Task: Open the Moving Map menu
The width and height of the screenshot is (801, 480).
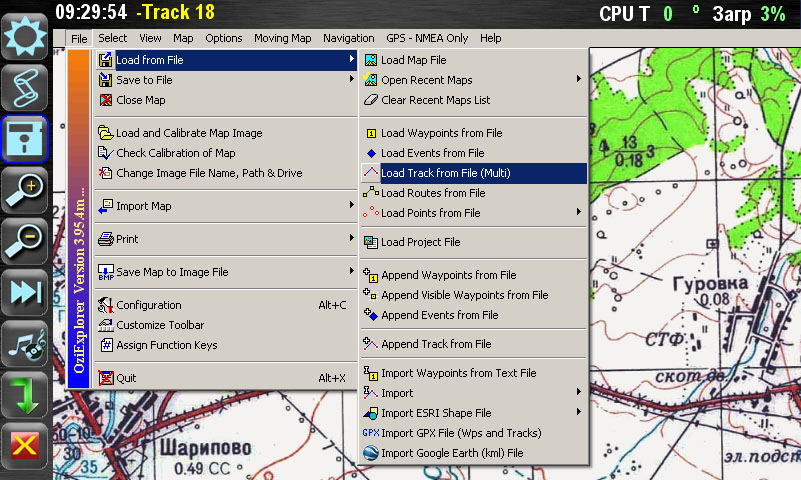Action: click(282, 38)
